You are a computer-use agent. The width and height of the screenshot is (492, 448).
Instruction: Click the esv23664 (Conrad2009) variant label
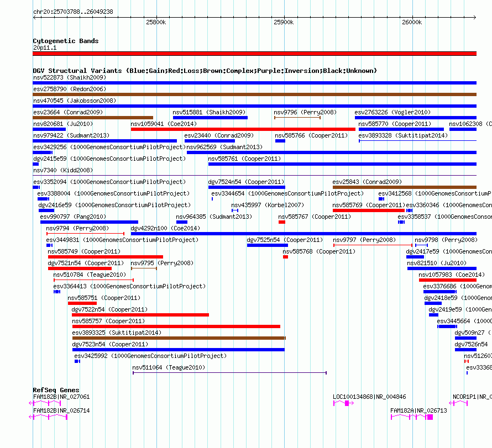pos(68,112)
